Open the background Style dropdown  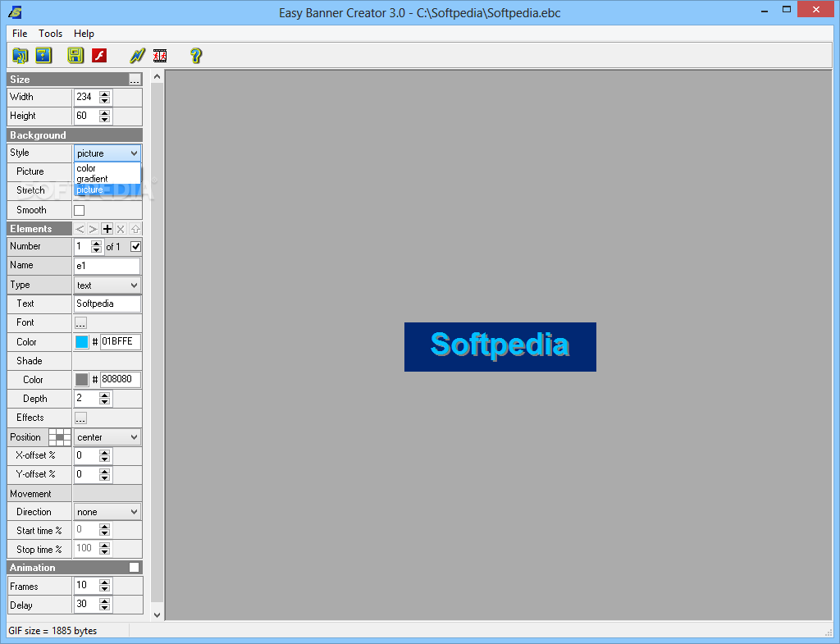click(x=107, y=153)
